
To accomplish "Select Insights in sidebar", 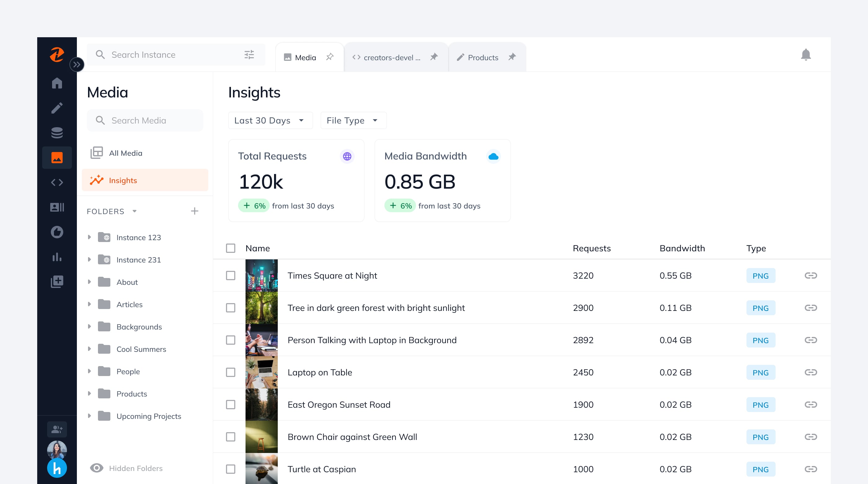I will [x=145, y=180].
